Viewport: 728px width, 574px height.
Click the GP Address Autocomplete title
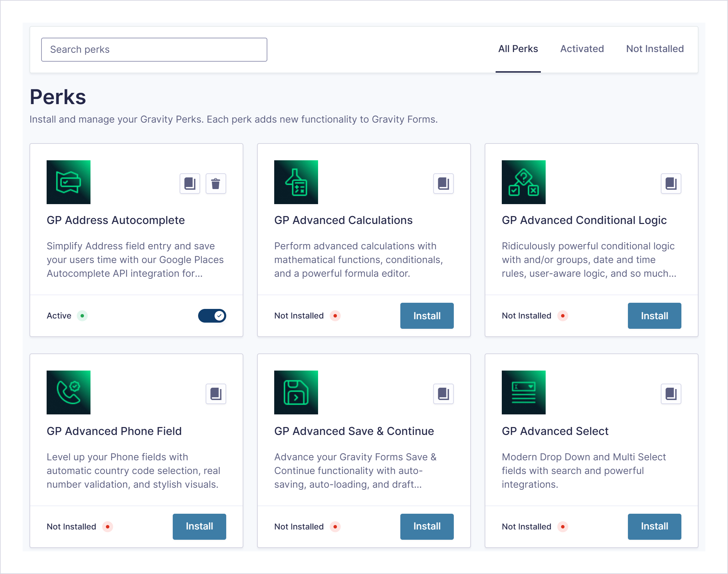(x=116, y=220)
